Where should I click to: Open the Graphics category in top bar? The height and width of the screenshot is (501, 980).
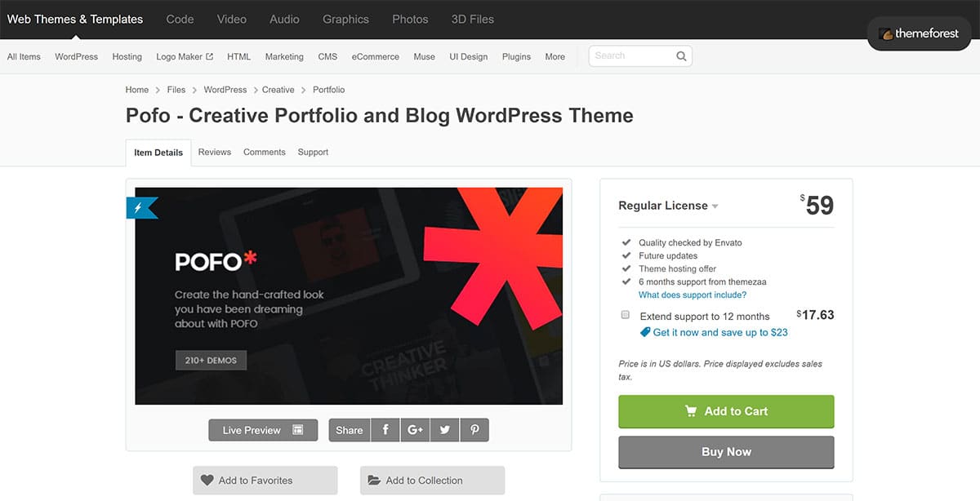(345, 19)
